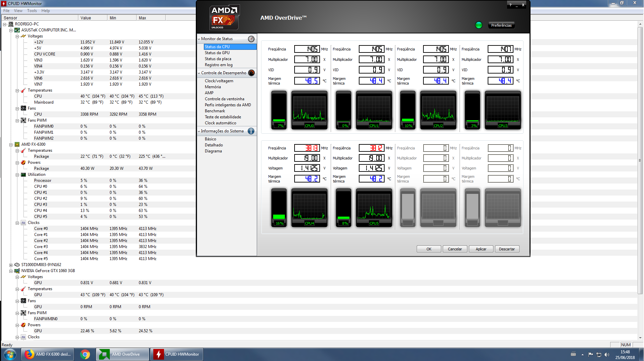Screen dimensions: 644x361
Task: Click the CPU0 frequency readout field
Action: point(307,49)
